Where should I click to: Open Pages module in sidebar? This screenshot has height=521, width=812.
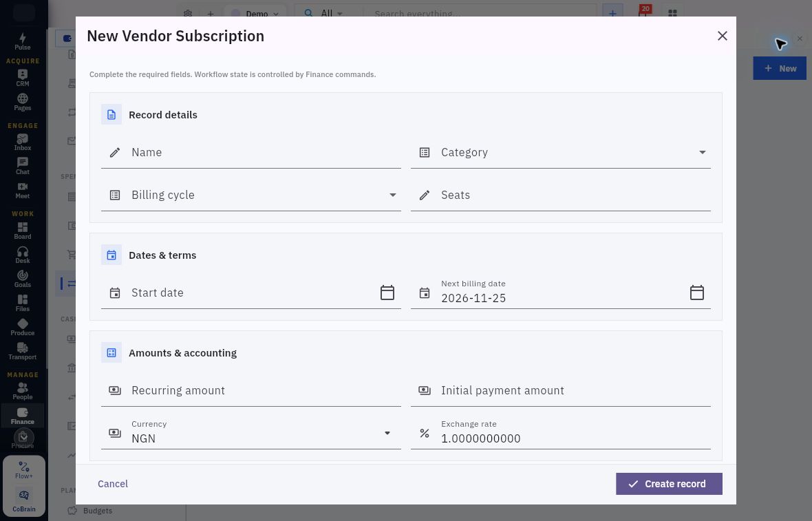click(22, 102)
